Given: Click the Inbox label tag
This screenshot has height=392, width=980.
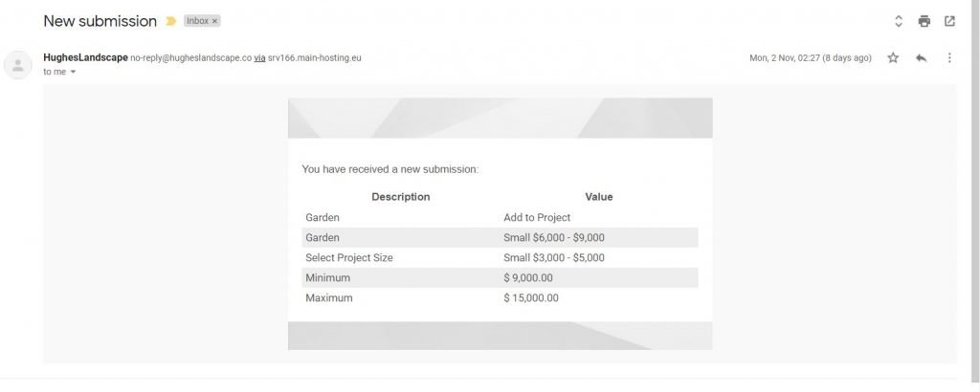Looking at the screenshot, I should [197, 21].
